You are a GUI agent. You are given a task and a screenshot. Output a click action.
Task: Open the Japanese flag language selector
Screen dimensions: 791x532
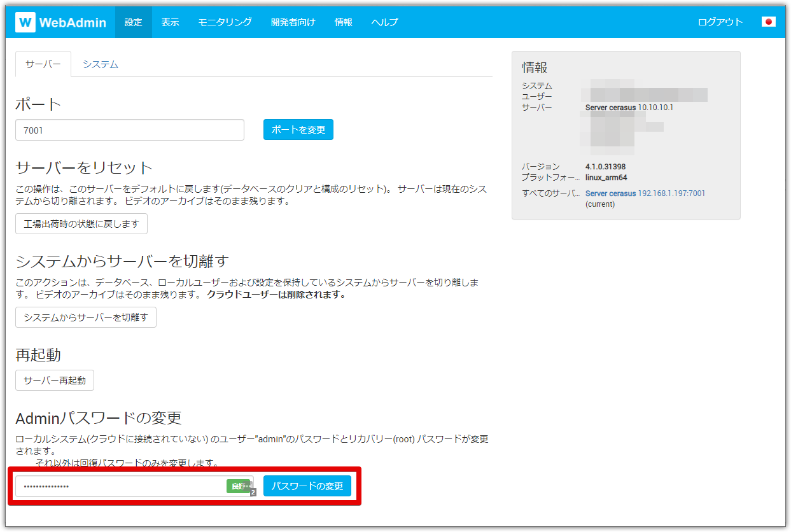[768, 22]
